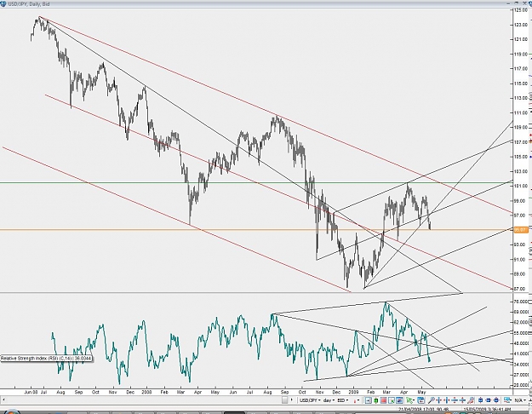Click the red zoom reset magnifier icon
The image size is (532, 414).
(x=471, y=400)
